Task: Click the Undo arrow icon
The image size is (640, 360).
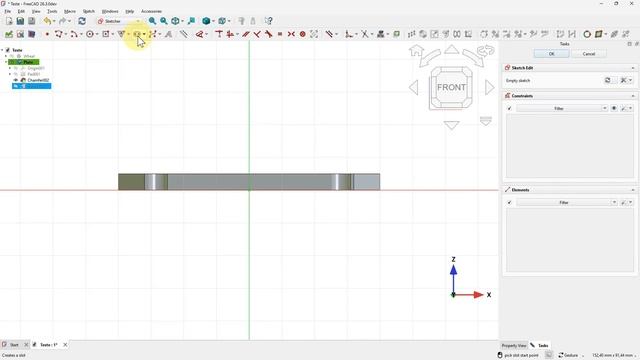Action: 48,21
